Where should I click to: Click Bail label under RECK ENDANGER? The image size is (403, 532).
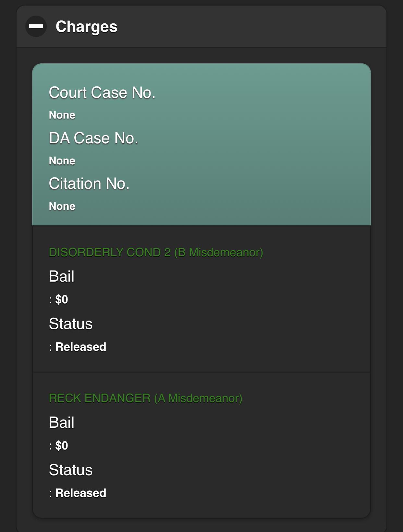(62, 423)
